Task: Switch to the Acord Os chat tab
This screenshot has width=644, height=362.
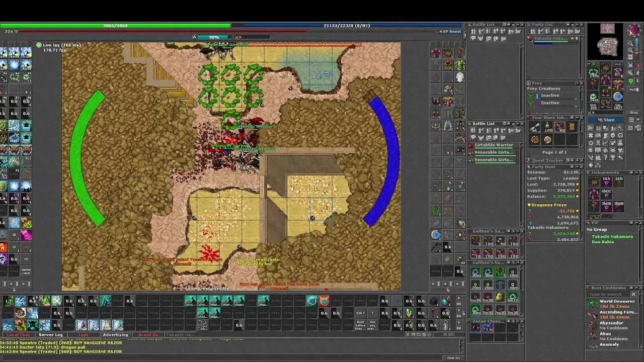Action: [147, 335]
